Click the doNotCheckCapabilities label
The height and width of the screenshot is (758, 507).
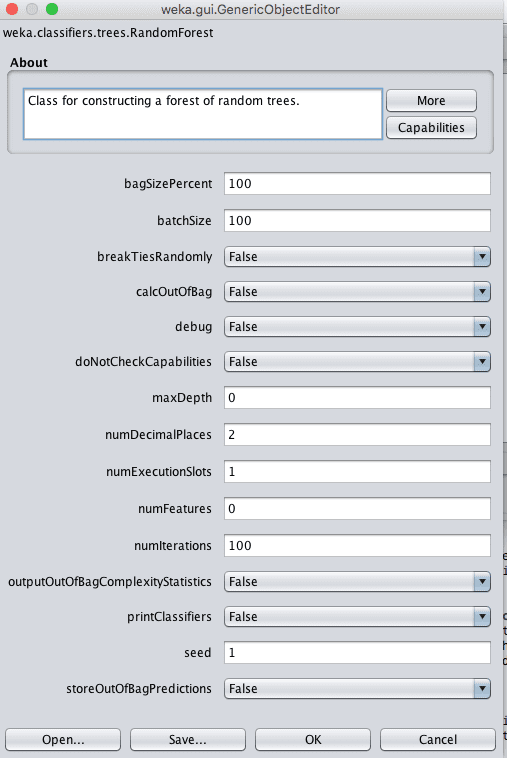coord(143,362)
